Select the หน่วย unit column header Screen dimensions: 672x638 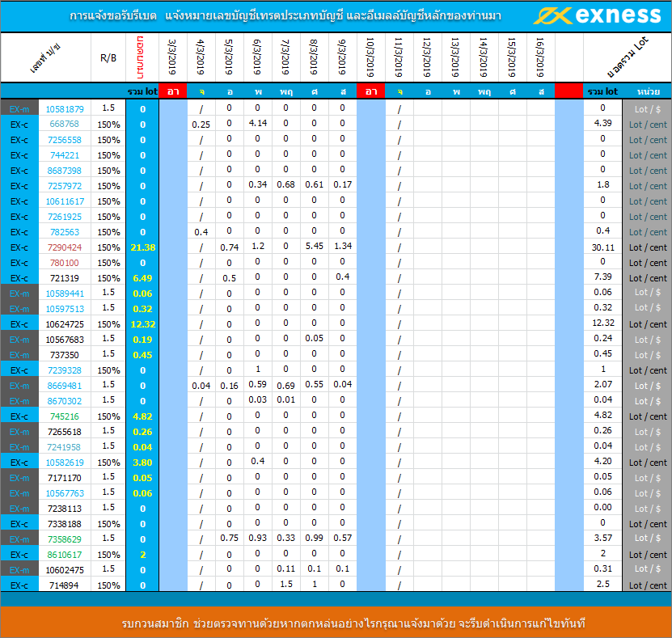[647, 91]
